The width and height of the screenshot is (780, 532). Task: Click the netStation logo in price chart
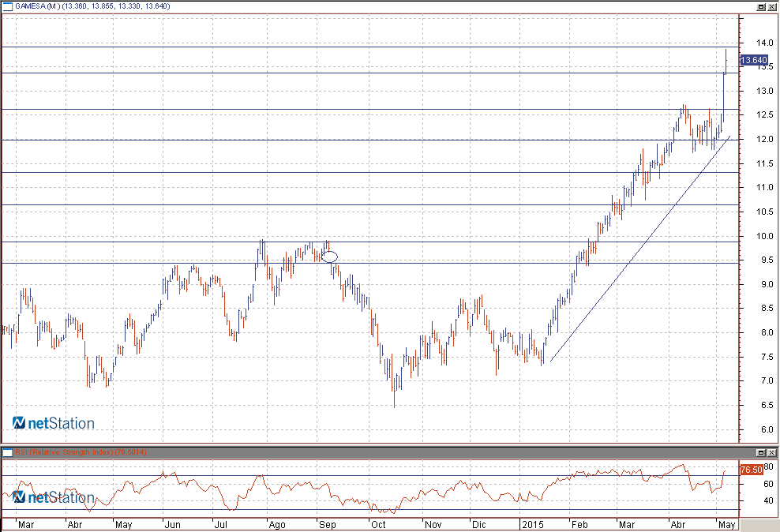click(54, 423)
